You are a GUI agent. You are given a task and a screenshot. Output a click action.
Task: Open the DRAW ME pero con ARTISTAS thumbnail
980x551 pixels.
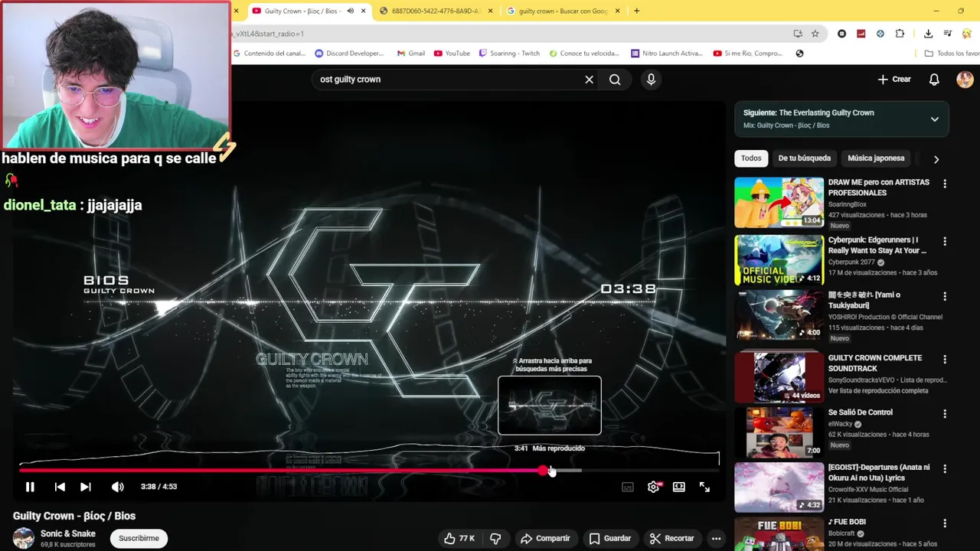[x=779, y=203]
